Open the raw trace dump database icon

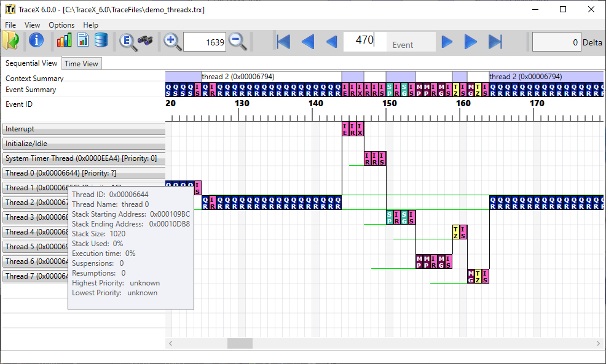pyautogui.click(x=100, y=41)
